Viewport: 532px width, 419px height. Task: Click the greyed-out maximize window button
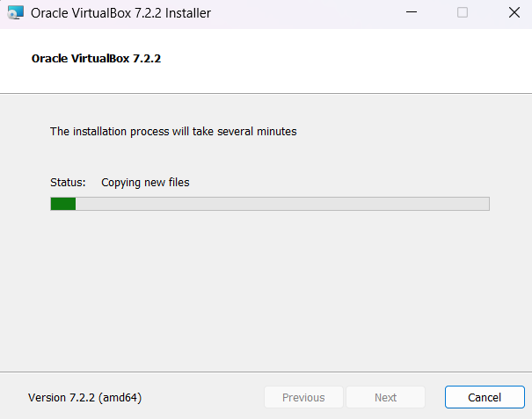pos(463,13)
